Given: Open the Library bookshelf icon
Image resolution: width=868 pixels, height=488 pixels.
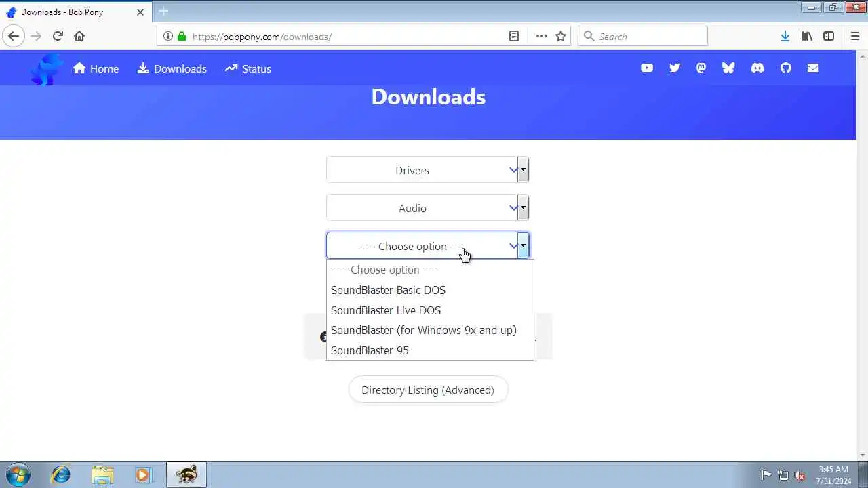Looking at the screenshot, I should [x=807, y=36].
